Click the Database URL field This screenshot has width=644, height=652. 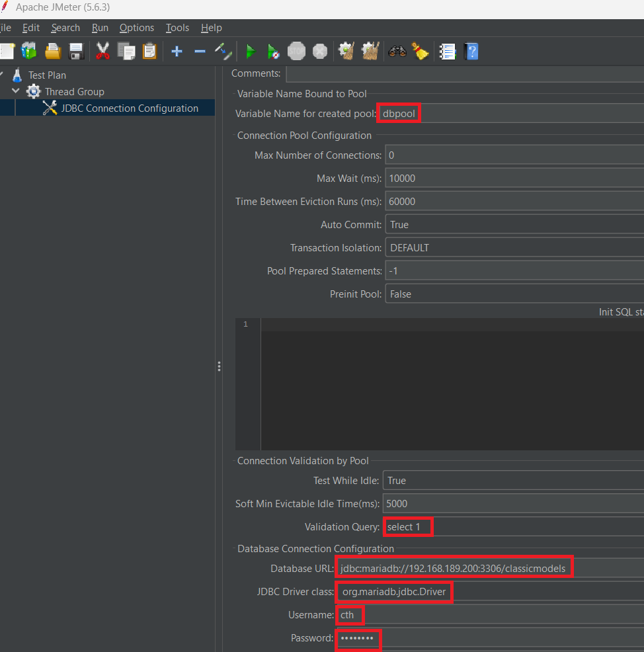pos(490,569)
